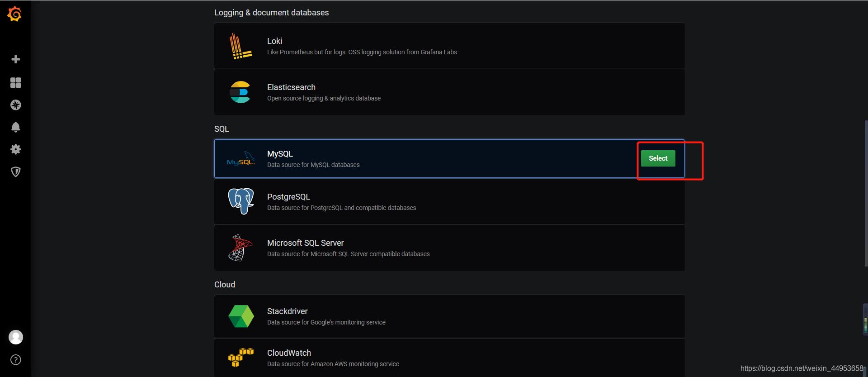
Task: Click the Elasticsearch logo icon
Action: click(x=240, y=92)
